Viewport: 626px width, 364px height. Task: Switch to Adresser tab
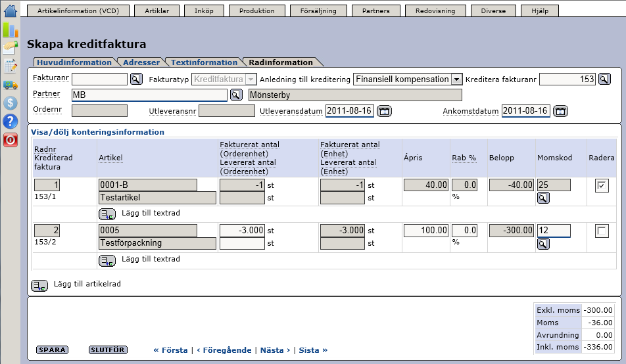point(141,62)
